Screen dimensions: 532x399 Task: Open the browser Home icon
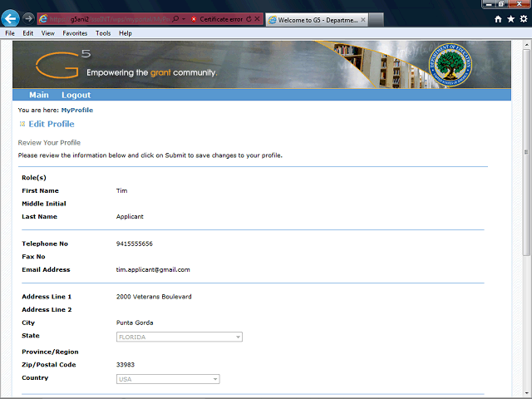point(498,19)
